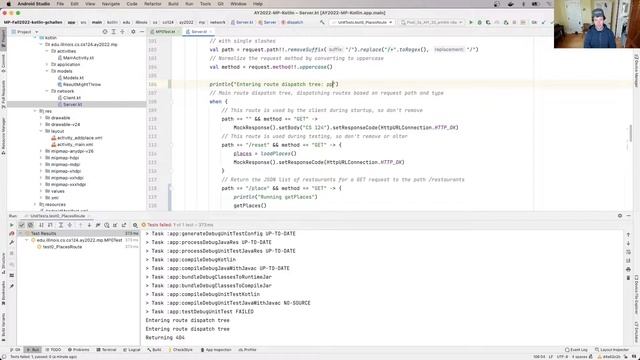Screen dimensions: 640x360
Task: Open the Problems tool window tab
Action: pos(78,350)
